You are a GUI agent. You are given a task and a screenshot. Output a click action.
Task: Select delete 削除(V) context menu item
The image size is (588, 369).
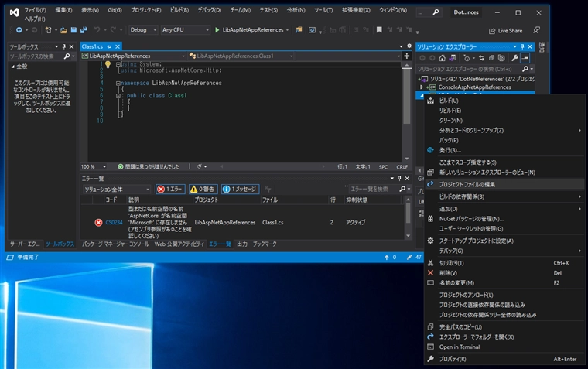point(504,273)
